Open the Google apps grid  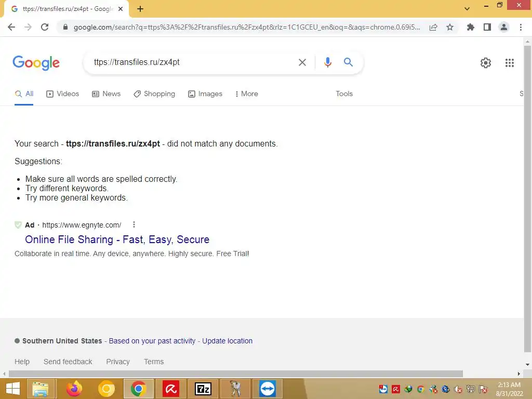point(509,63)
